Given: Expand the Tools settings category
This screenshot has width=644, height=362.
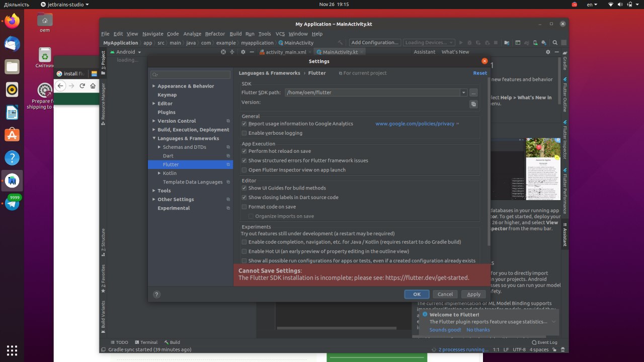Looking at the screenshot, I should tap(154, 191).
